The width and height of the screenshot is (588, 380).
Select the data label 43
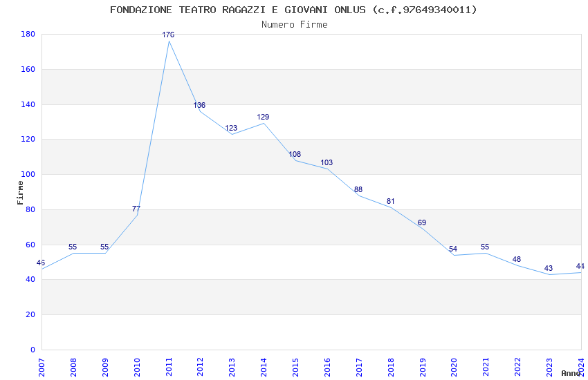549,268
